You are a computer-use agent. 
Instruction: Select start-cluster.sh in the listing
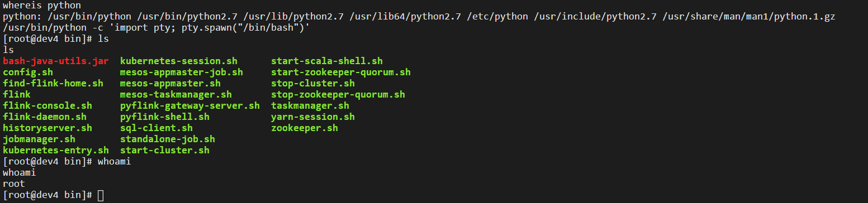click(x=165, y=151)
